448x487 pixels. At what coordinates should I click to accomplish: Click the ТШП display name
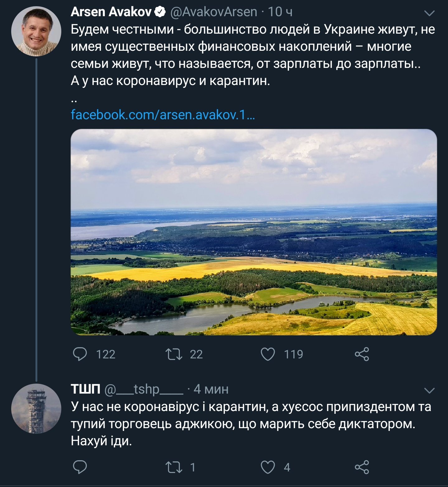[86, 389]
